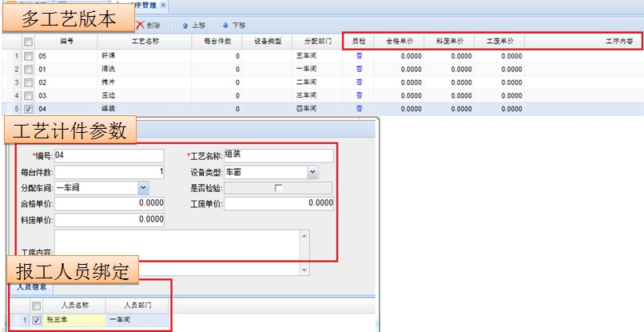
Task: Click the 每台件数 input field
Action: coord(109,171)
